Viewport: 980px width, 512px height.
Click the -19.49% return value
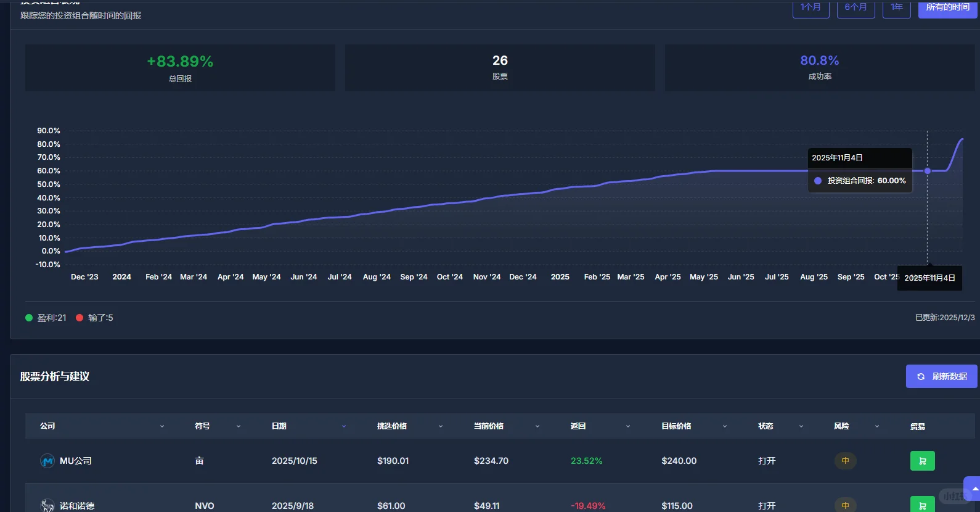pyautogui.click(x=588, y=506)
